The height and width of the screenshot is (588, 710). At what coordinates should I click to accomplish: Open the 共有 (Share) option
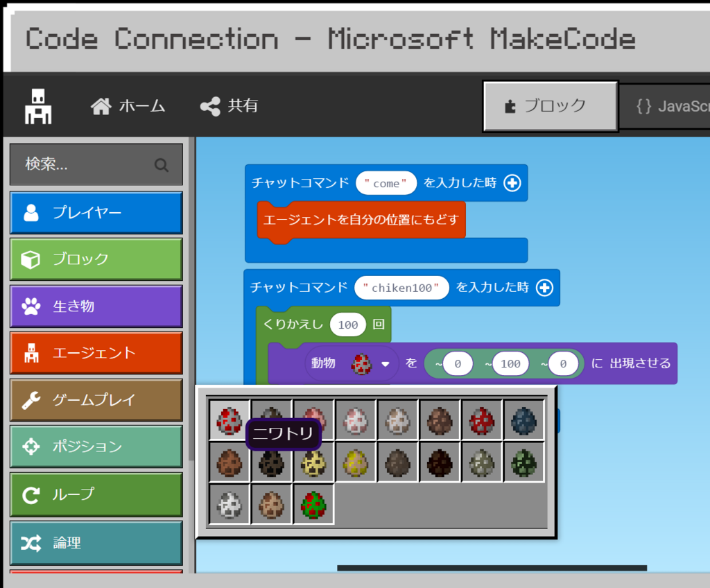point(229,107)
